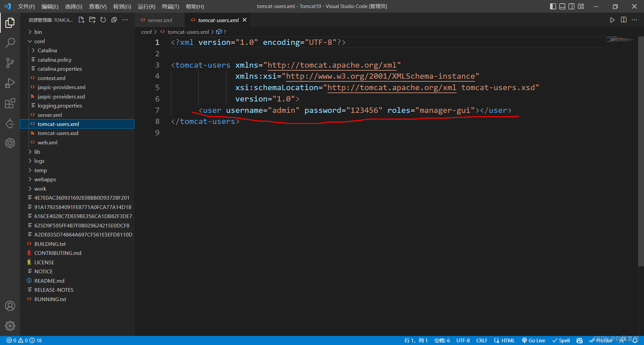Viewport: 644px width, 345px height.
Task: Open context.xml in the explorer
Action: pyautogui.click(x=77, y=78)
